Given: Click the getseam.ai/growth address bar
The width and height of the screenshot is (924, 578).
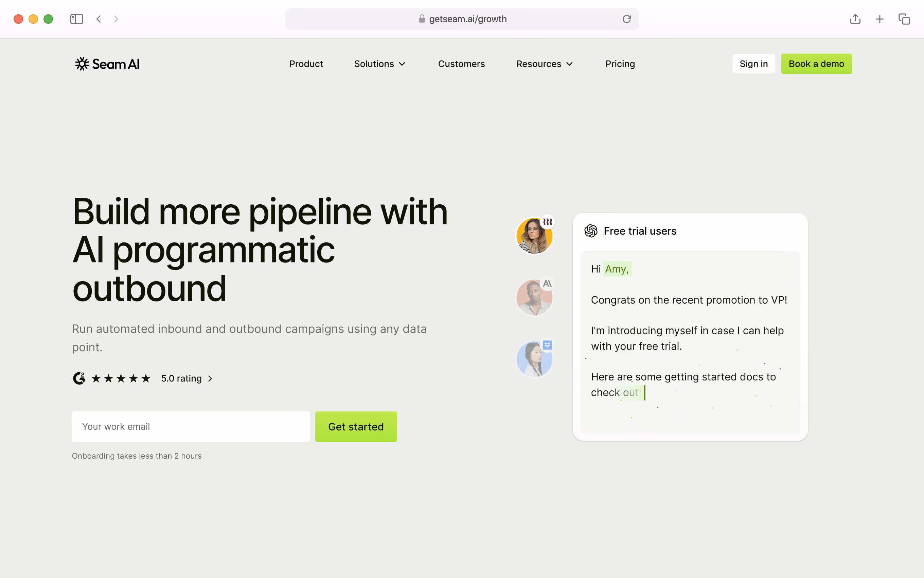Looking at the screenshot, I should (x=462, y=19).
